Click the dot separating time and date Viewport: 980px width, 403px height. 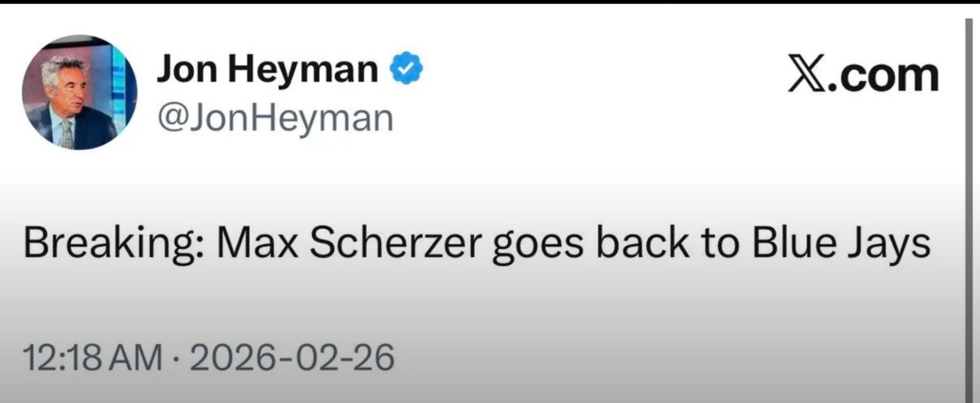(175, 359)
